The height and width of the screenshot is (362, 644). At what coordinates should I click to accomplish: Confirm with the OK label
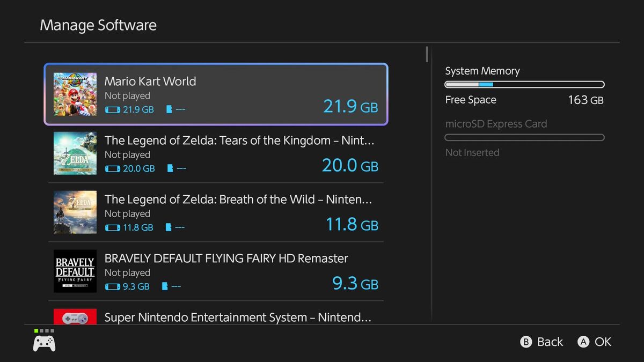pos(603,342)
